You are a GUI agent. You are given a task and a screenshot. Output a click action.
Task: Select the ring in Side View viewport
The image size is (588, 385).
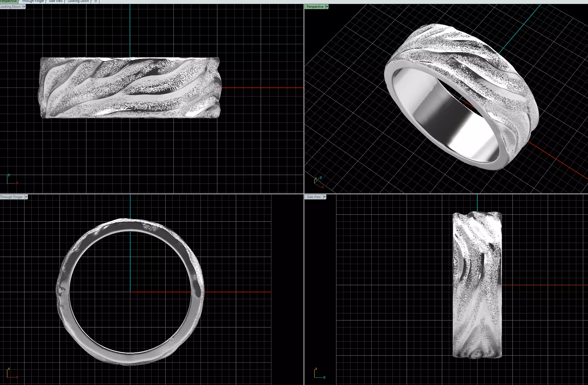click(x=477, y=285)
